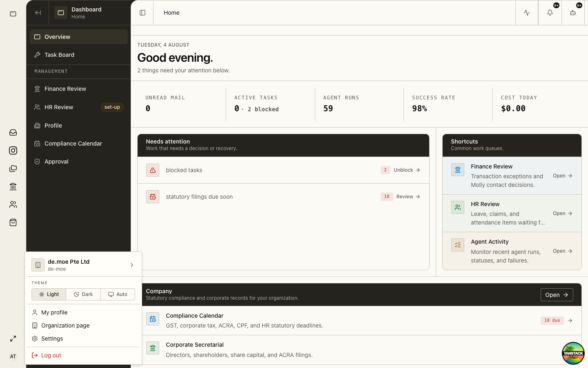Click Review for statutory filings due soon
Screen dimensions: 588x368
pos(408,197)
